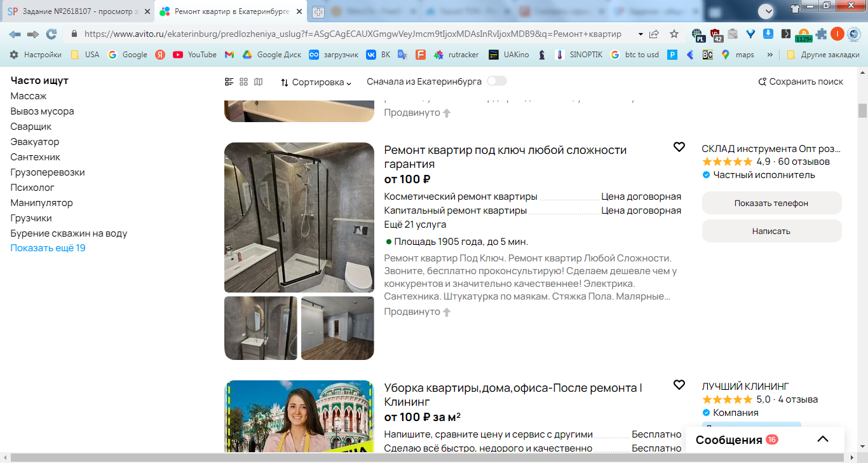Image resolution: width=868 pixels, height=463 pixels.
Task: Open the USA bookmarks folder
Action: pyautogui.click(x=85, y=55)
